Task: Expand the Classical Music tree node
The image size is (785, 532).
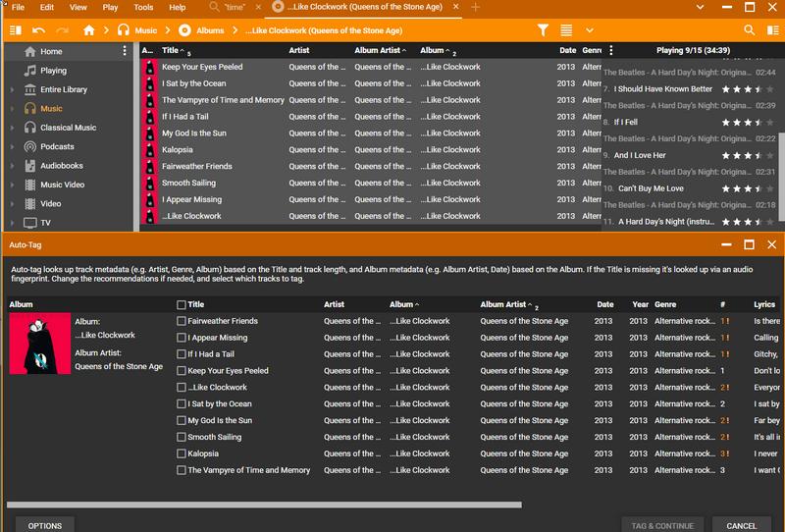Action: [13, 128]
